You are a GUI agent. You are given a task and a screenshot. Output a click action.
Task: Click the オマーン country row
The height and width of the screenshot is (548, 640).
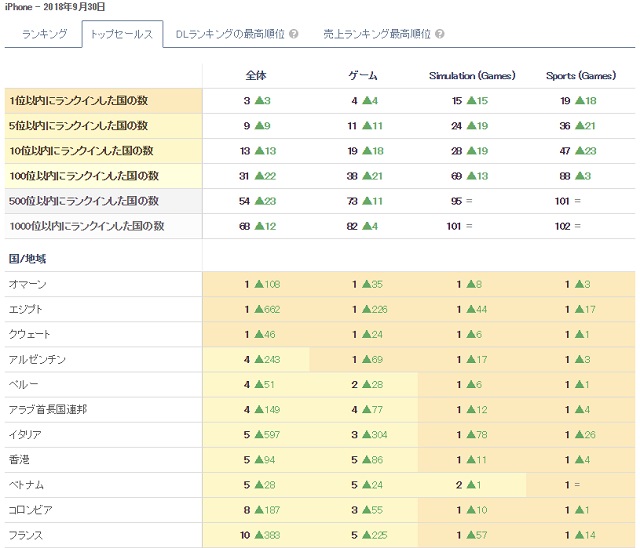click(320, 284)
